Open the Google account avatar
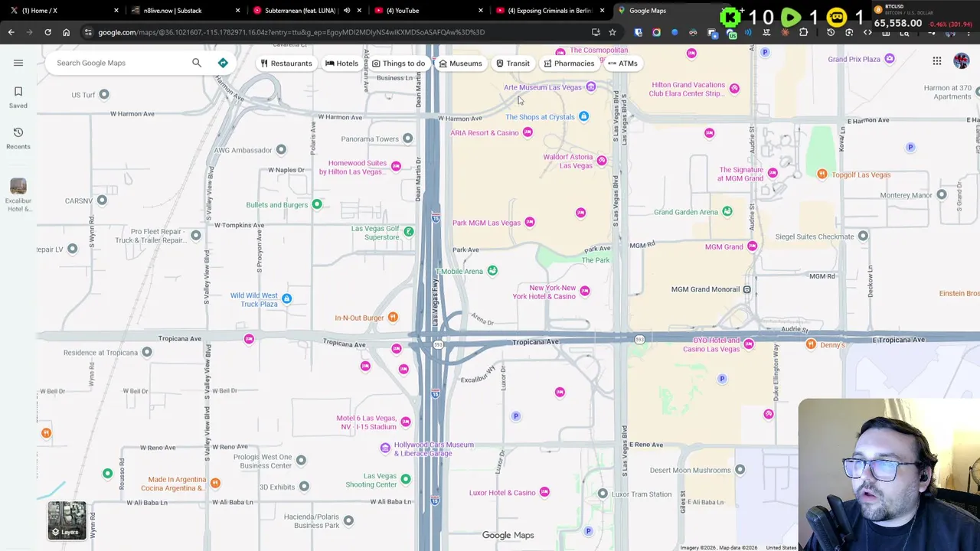 [962, 61]
